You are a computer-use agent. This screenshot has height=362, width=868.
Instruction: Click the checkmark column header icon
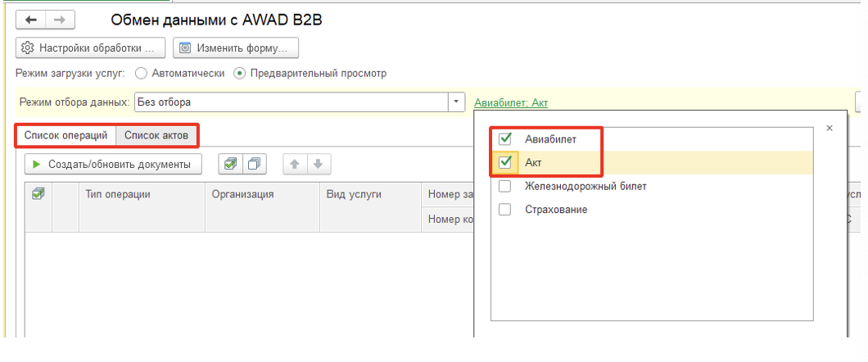click(38, 194)
